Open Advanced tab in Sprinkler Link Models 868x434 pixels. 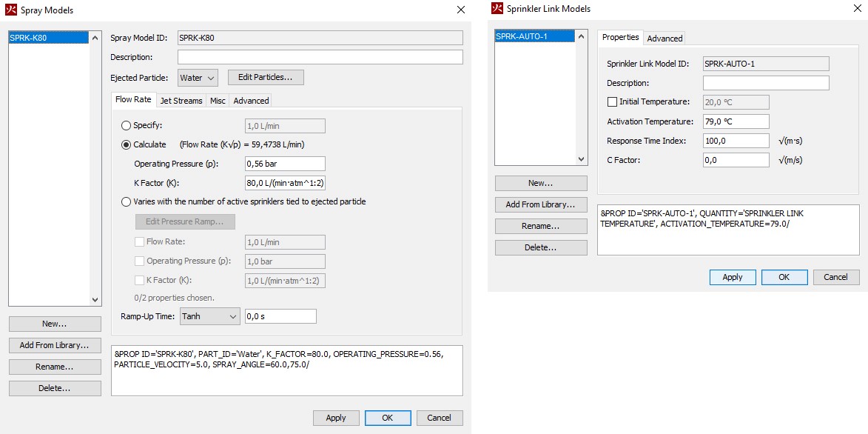click(x=665, y=39)
